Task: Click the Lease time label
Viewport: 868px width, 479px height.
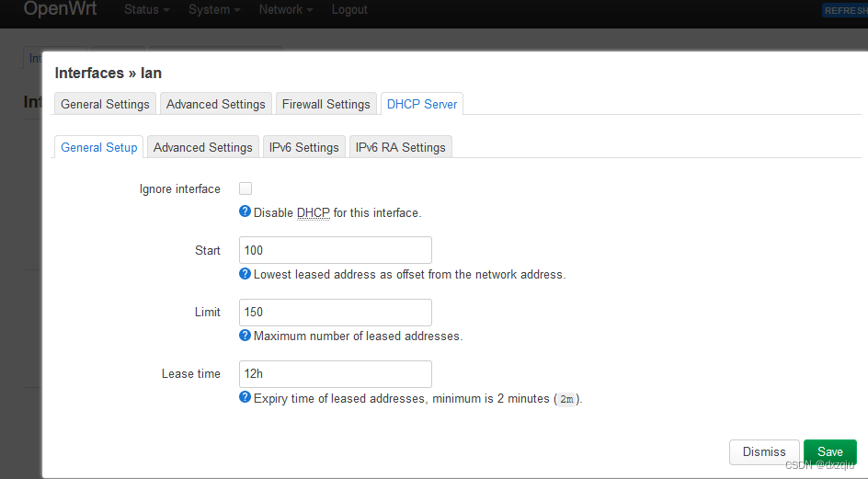Action: click(191, 374)
